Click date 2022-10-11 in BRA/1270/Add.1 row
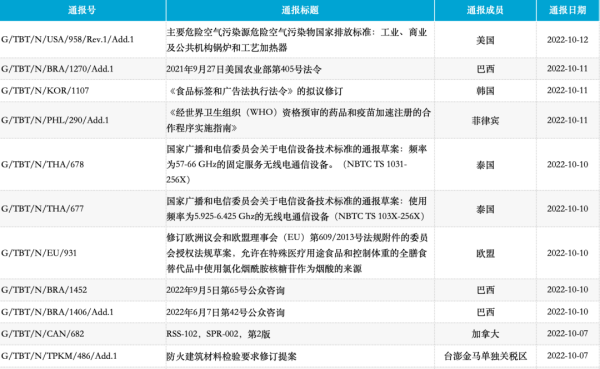The width and height of the screenshot is (600, 369). point(567,69)
